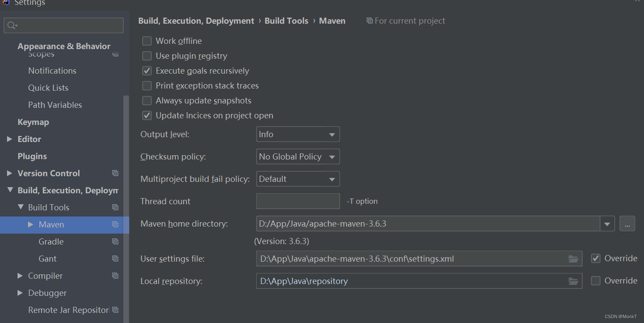Screen dimensions: 644x323
Task: Click the Local repository path field
Action: 419,281
